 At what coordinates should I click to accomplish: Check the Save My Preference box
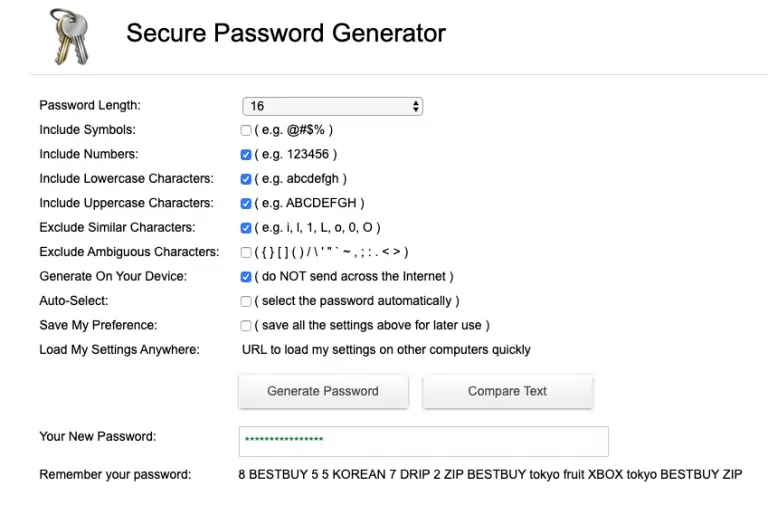(x=246, y=326)
